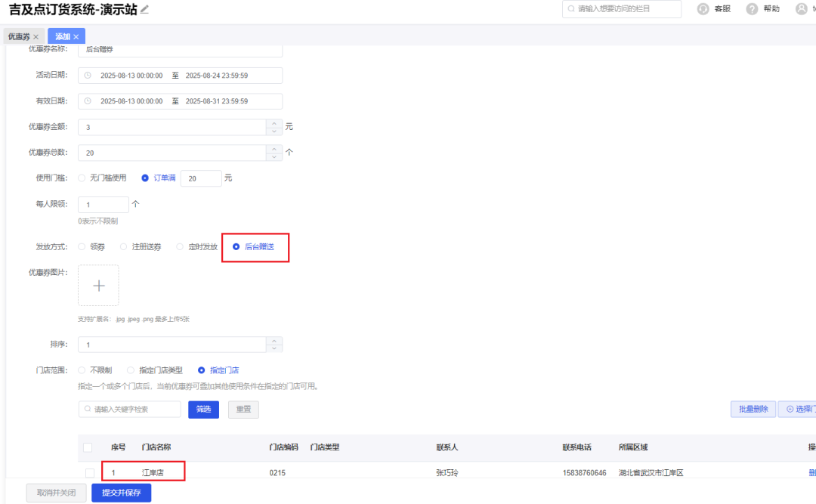Click the 门店名称 column header
Viewport: 816px width, 504px height.
[156, 447]
